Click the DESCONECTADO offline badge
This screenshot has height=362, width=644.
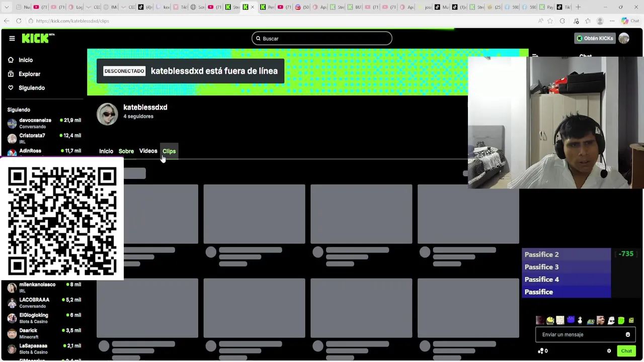pyautogui.click(x=124, y=71)
